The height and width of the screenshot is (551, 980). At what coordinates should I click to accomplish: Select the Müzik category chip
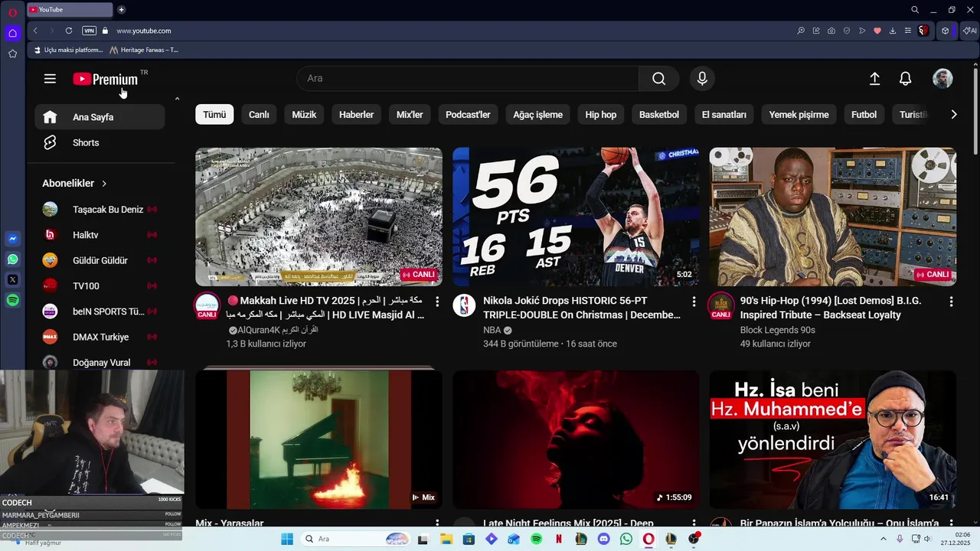point(304,115)
